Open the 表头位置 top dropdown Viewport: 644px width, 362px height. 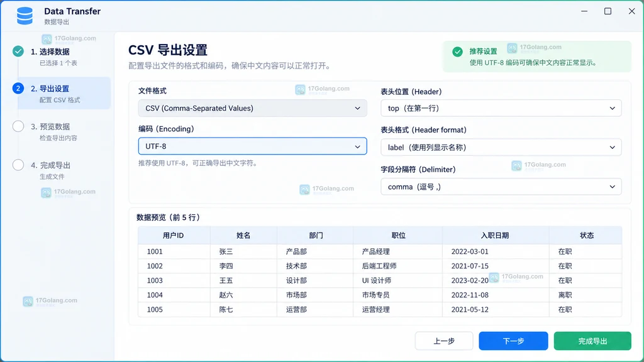click(501, 108)
